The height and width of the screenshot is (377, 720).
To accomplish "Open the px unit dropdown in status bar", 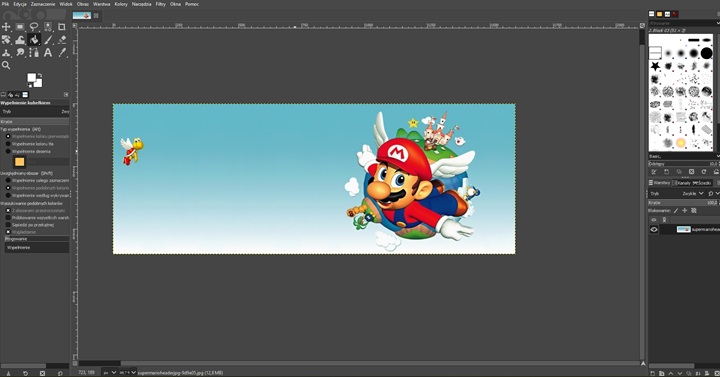I will 109,372.
